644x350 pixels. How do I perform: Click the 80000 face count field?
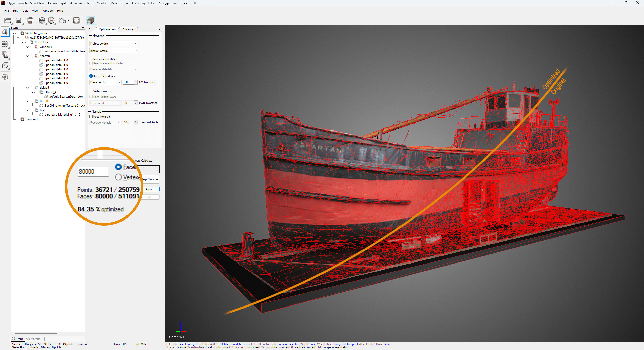[x=93, y=172]
